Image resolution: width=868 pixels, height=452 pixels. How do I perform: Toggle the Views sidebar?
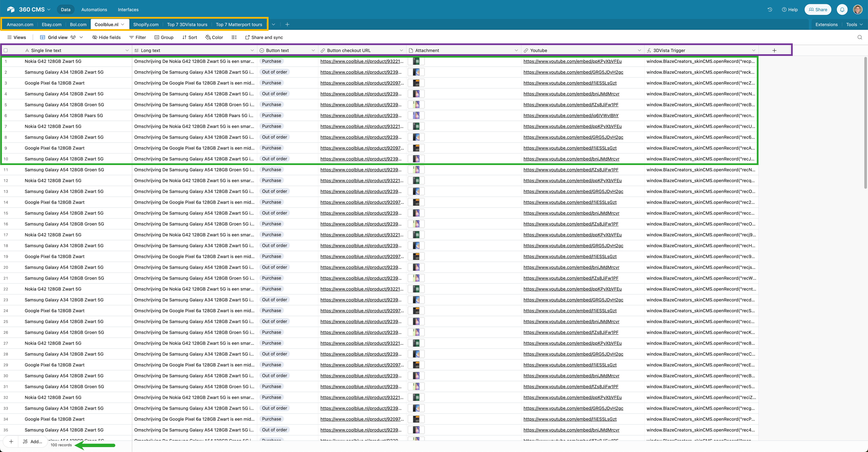16,37
